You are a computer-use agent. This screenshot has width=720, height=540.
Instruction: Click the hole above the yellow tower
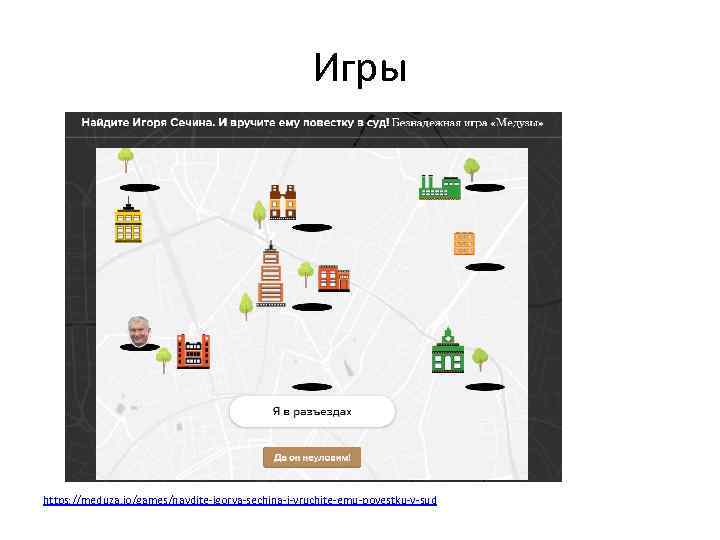[x=140, y=188]
